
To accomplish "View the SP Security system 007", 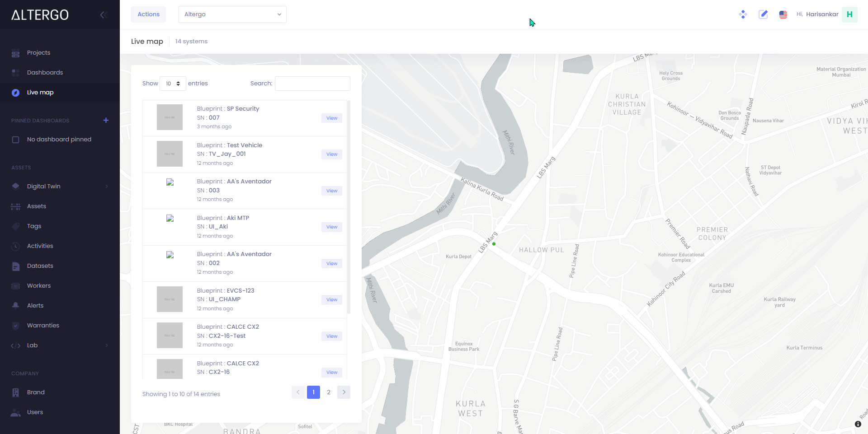I will (331, 118).
